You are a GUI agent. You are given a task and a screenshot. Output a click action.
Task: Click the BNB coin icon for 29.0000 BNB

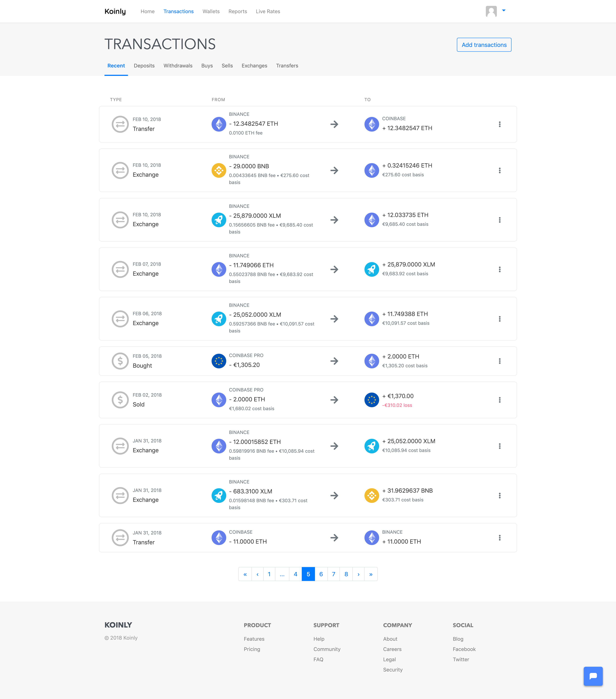click(x=219, y=170)
